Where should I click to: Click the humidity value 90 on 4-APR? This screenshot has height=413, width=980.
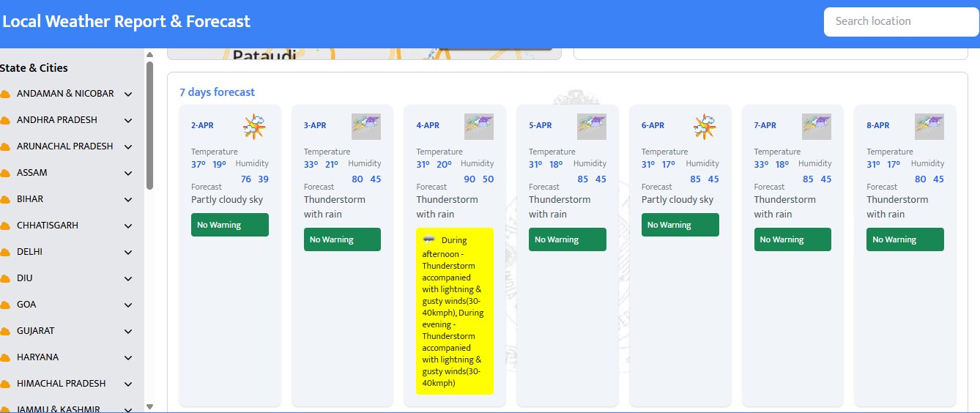tap(469, 179)
